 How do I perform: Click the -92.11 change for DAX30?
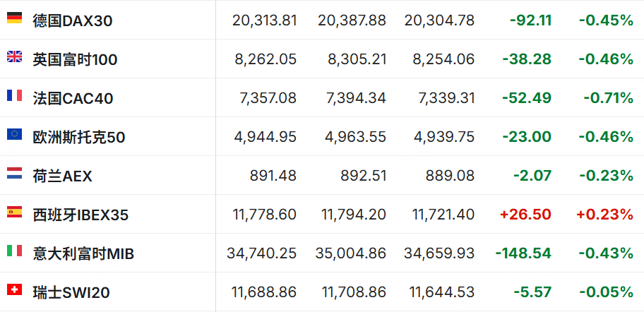(x=530, y=20)
